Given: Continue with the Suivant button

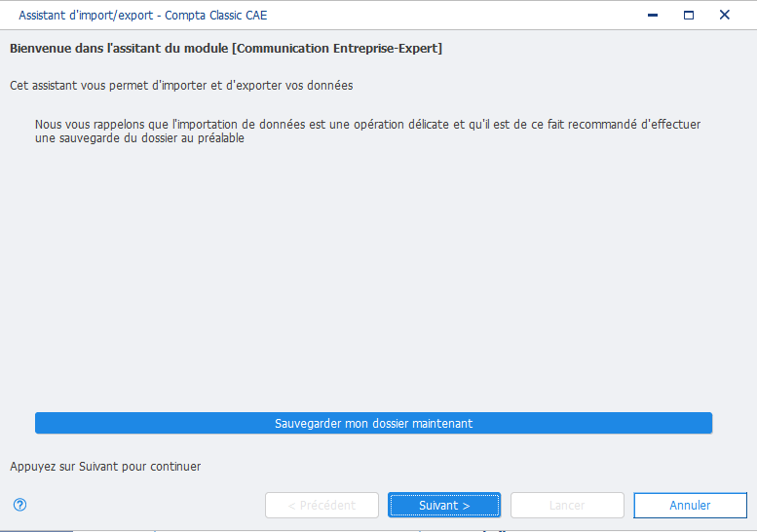Looking at the screenshot, I should point(444,505).
